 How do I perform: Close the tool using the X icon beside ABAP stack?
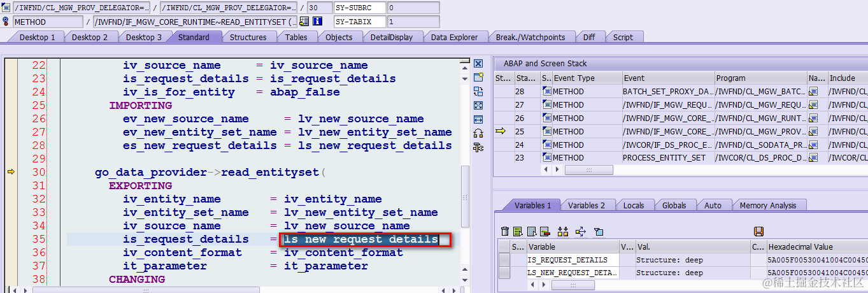coord(478,64)
